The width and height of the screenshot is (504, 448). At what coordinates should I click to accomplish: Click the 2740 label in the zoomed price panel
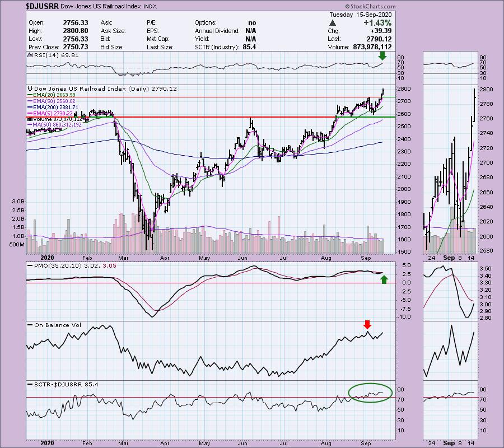(486, 133)
